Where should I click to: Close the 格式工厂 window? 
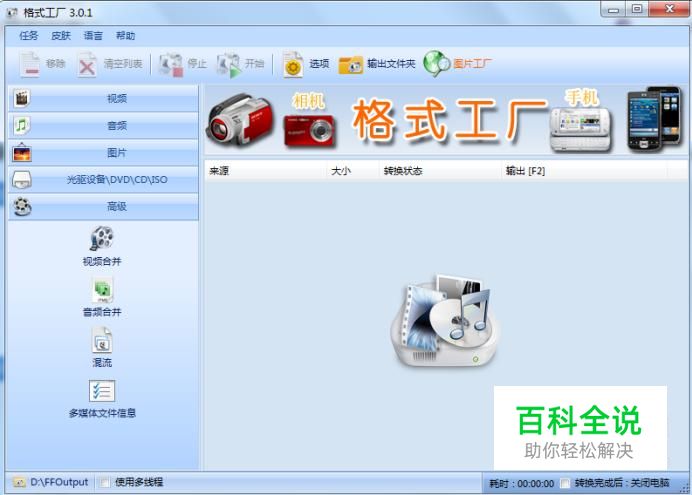click(669, 9)
